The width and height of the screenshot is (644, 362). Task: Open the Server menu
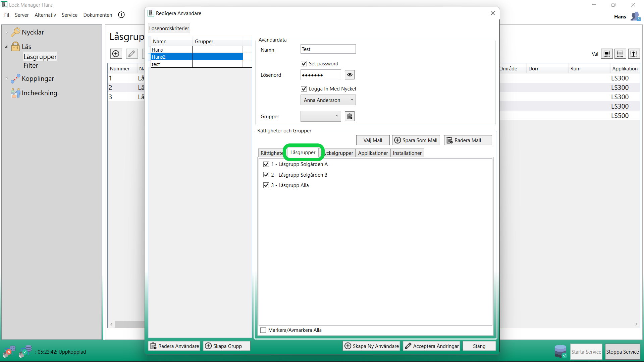(x=22, y=15)
